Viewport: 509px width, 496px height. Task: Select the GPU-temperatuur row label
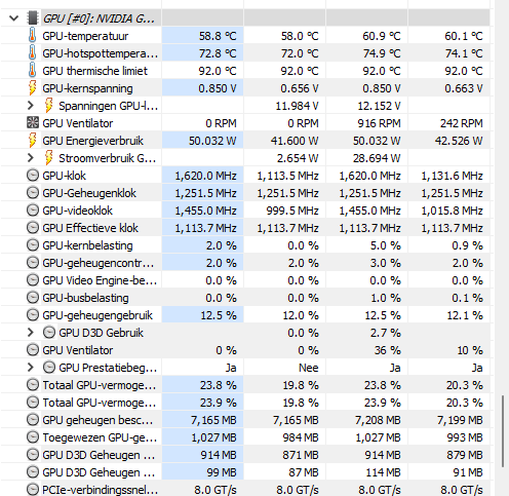(x=85, y=36)
